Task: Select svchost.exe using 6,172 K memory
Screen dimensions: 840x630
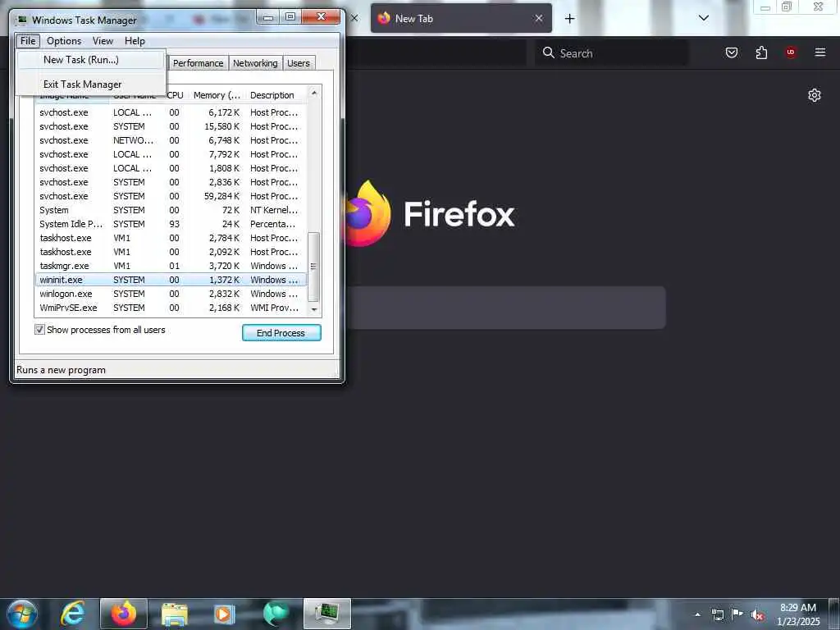Action: tap(171, 112)
